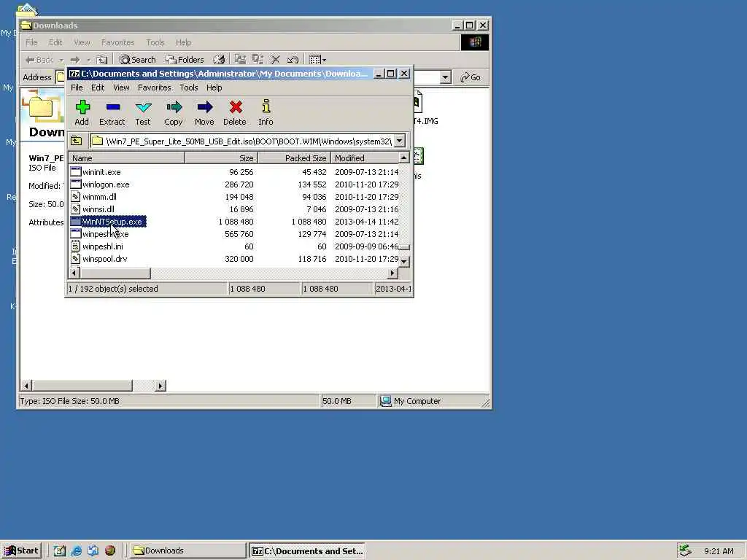Sort by the Modified column header

[365, 158]
